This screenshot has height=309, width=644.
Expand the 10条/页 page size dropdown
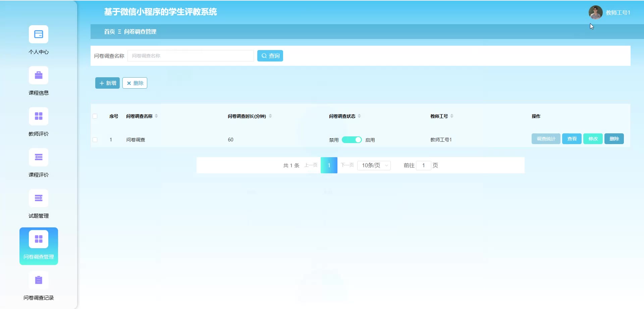click(374, 165)
